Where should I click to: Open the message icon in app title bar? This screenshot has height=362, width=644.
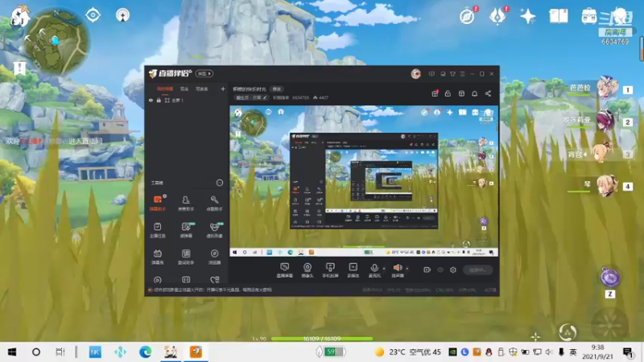point(431,74)
